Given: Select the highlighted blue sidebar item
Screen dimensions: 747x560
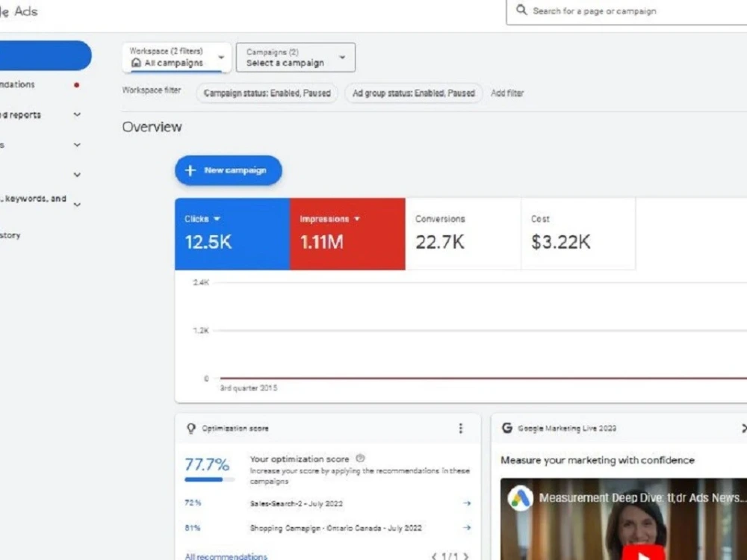Looking at the screenshot, I should tap(46, 55).
